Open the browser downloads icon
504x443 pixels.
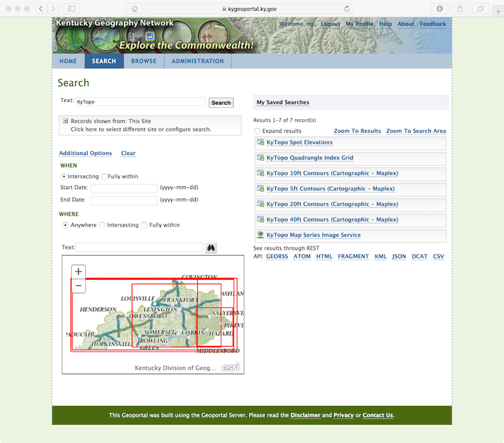(440, 9)
